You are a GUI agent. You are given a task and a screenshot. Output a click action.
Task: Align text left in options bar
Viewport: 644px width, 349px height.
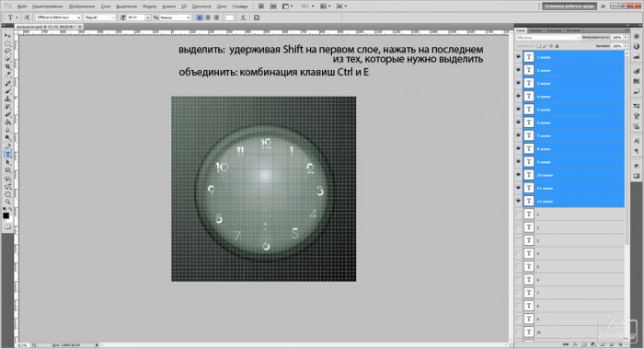coord(200,17)
